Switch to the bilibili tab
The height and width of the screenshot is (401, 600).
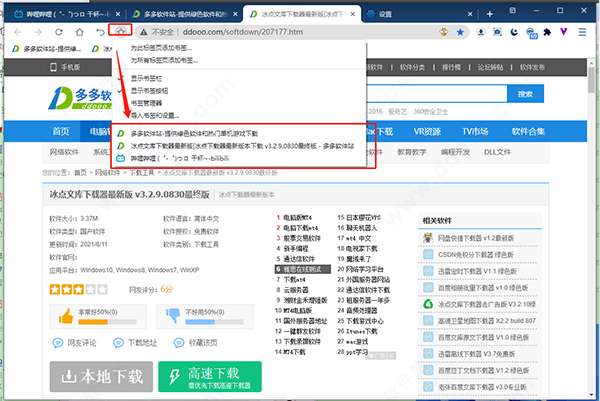64,14
